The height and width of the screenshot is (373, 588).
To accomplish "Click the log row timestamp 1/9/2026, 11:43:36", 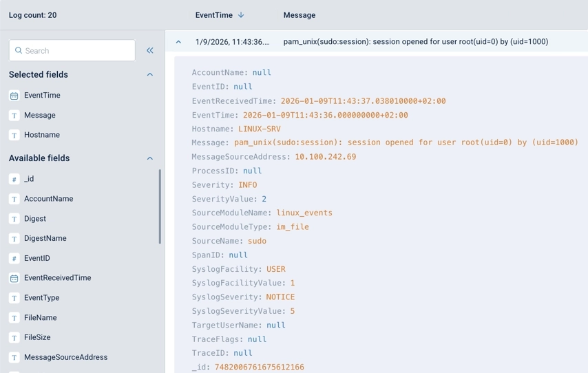I will (x=233, y=41).
